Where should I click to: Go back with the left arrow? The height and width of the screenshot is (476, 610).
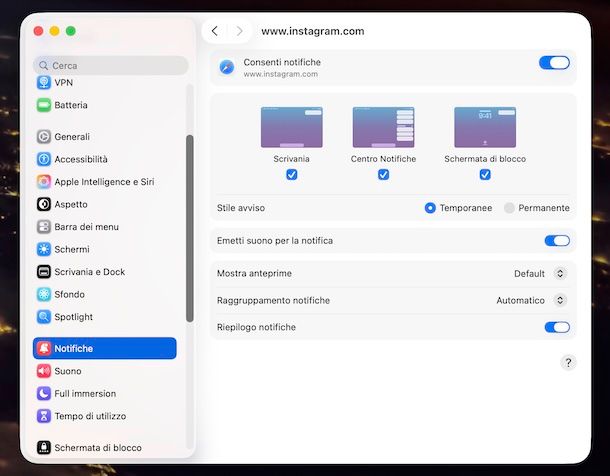tap(214, 31)
